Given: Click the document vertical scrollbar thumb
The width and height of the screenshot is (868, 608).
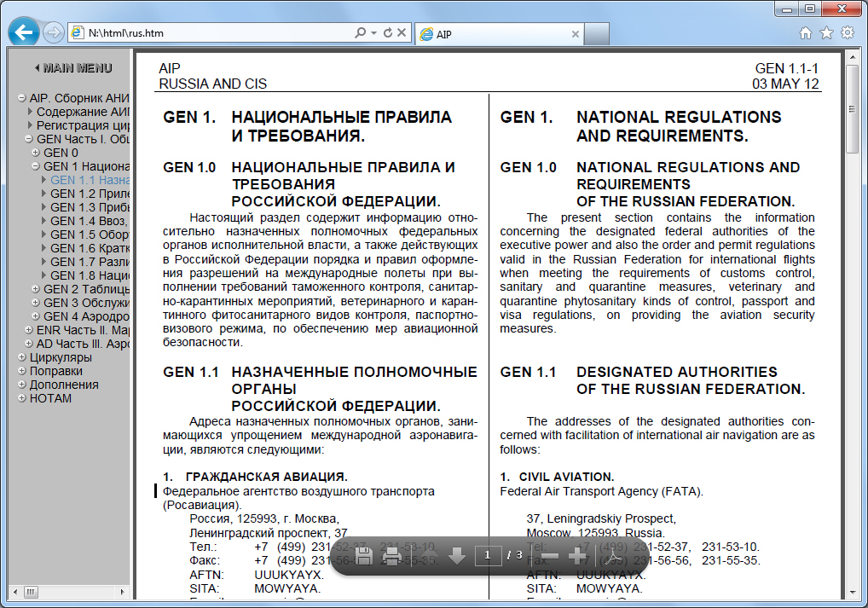Looking at the screenshot, I should [x=852, y=110].
